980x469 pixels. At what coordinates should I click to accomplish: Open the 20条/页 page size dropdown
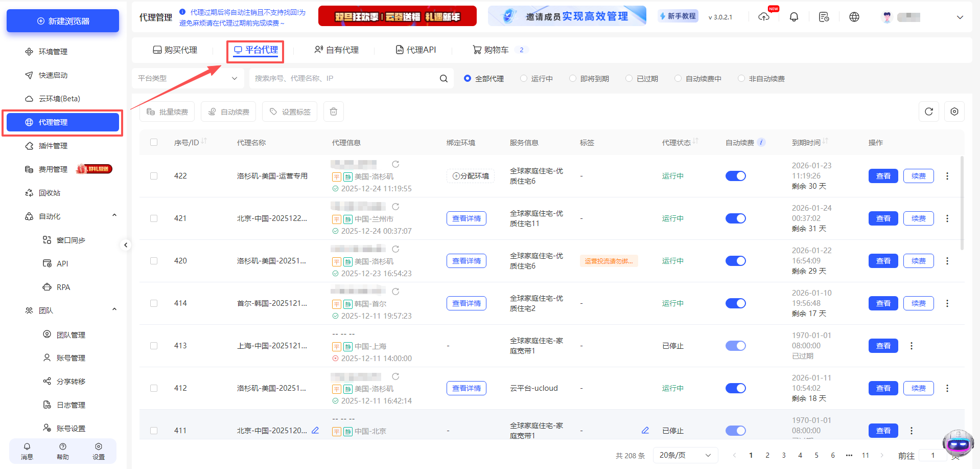[x=685, y=455]
